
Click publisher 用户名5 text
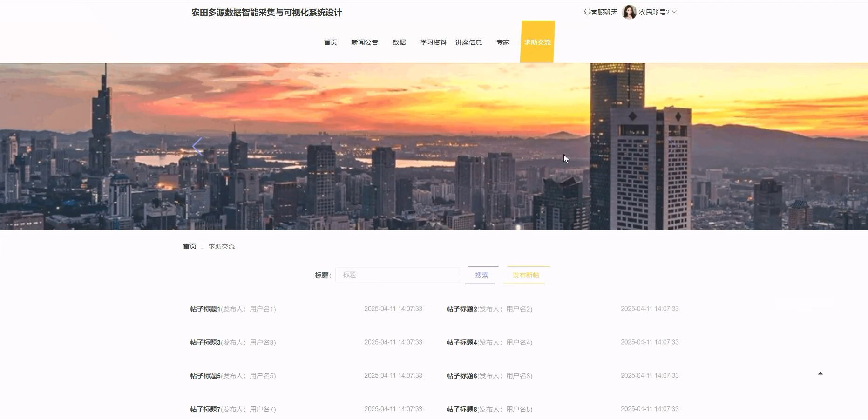(262, 376)
